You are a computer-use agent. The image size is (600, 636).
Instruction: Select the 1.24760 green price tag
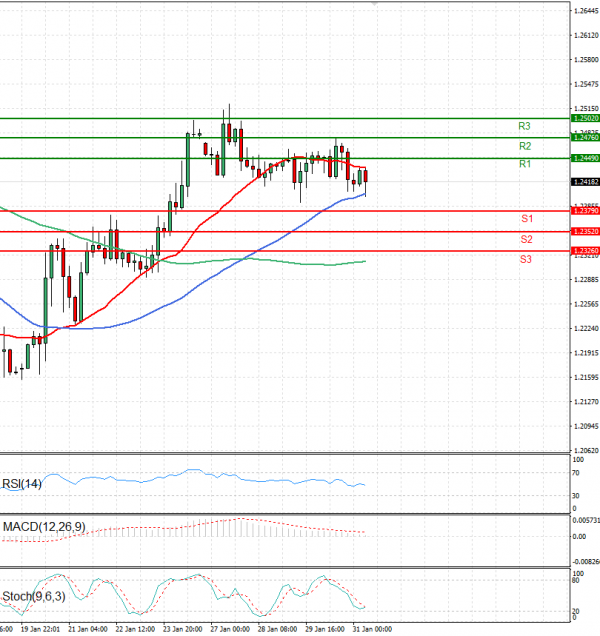585,138
